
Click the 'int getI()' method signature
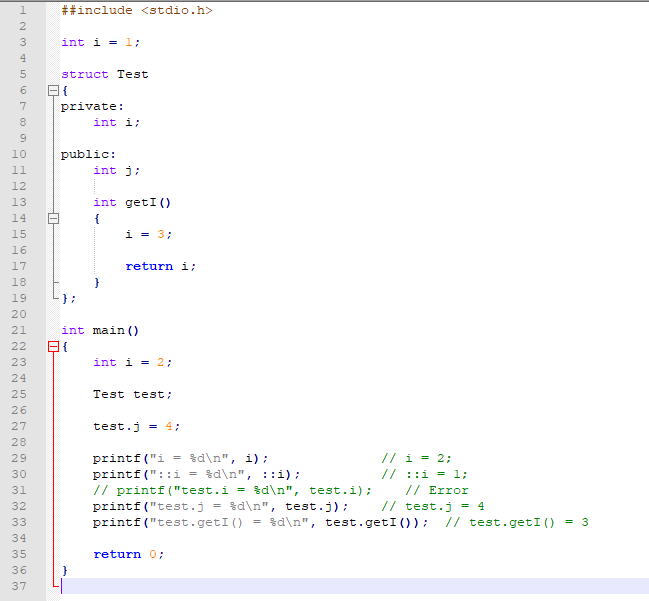pos(132,202)
